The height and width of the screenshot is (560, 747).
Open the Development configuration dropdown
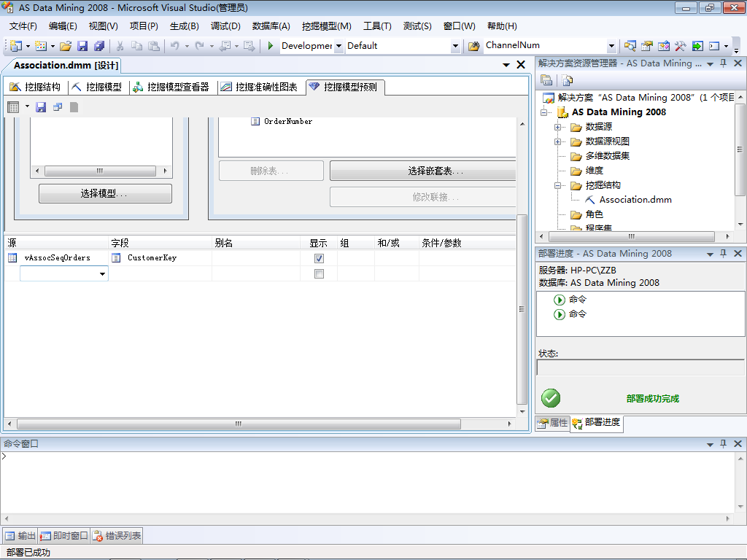[338, 46]
